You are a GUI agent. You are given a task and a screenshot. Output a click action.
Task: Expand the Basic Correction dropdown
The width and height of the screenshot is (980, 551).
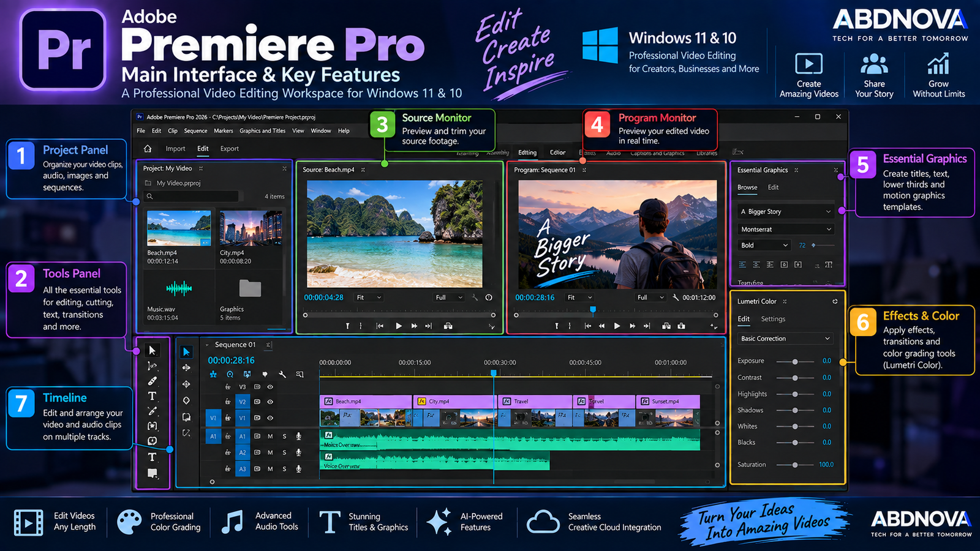(x=786, y=339)
